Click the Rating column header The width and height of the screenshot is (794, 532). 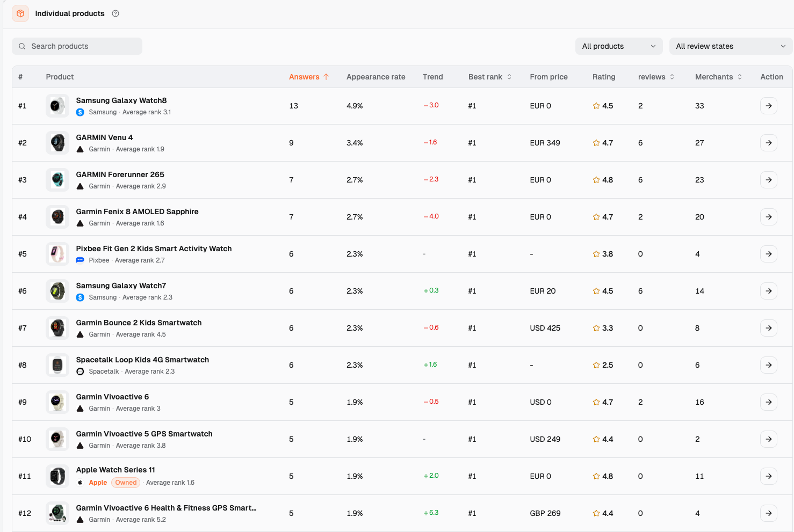coord(604,77)
